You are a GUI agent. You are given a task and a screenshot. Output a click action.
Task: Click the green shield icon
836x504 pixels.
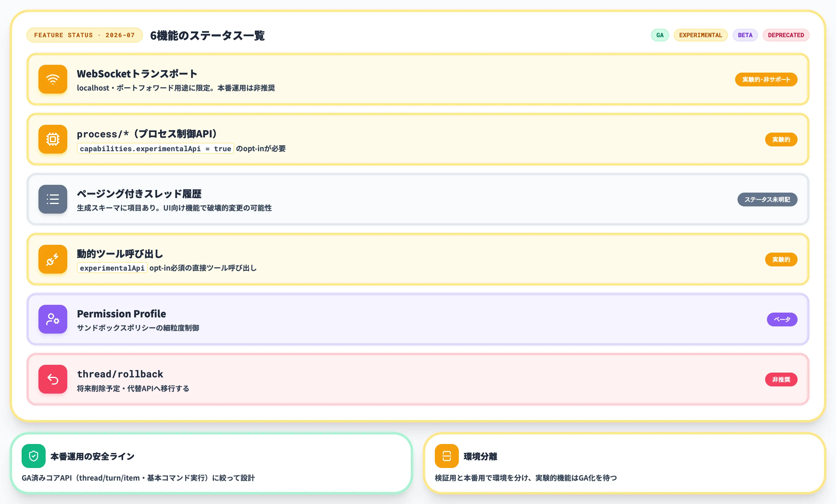coord(34,456)
